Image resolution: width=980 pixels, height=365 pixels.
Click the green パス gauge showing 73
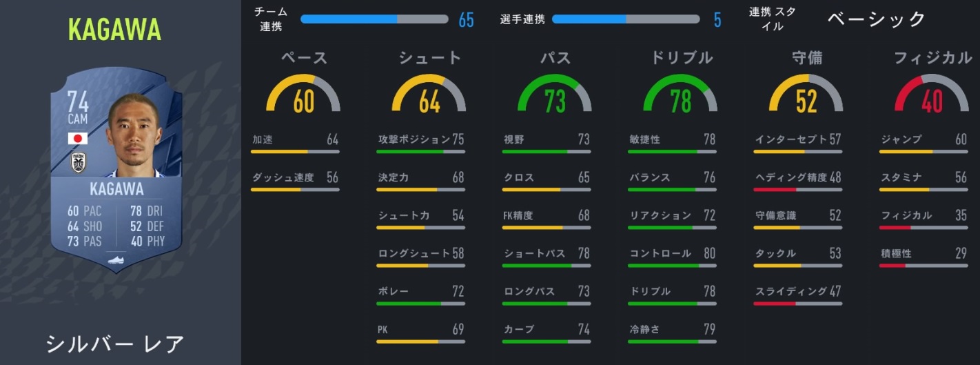click(x=554, y=95)
